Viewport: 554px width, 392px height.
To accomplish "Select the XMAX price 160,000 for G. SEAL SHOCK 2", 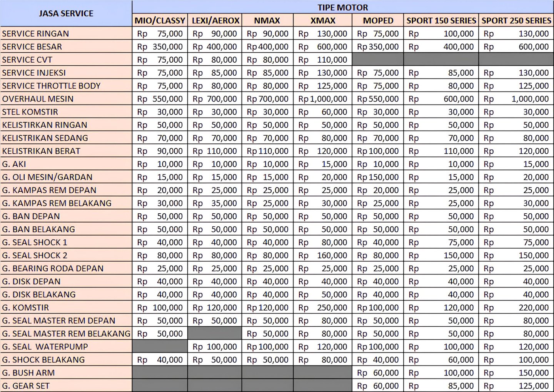I will tap(323, 256).
